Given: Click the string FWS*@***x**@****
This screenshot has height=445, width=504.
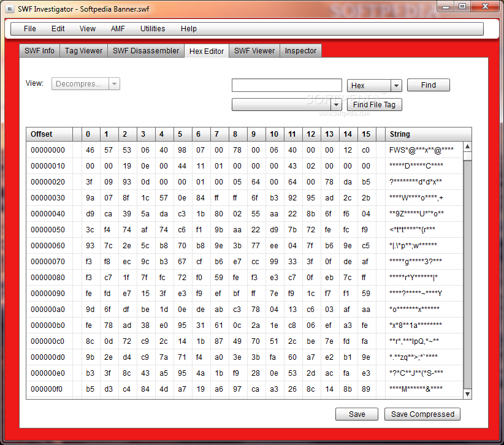Looking at the screenshot, I should tap(421, 150).
